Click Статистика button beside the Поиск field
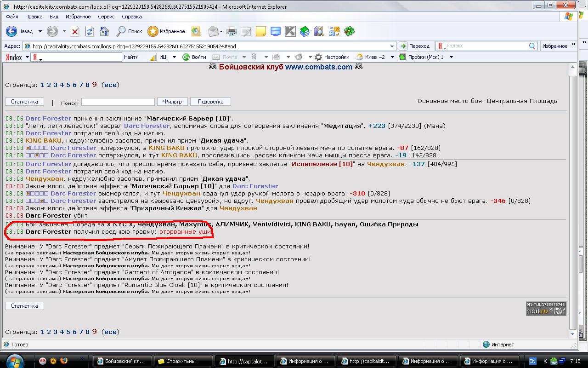Image resolution: width=588 pixels, height=368 pixels. [x=24, y=102]
